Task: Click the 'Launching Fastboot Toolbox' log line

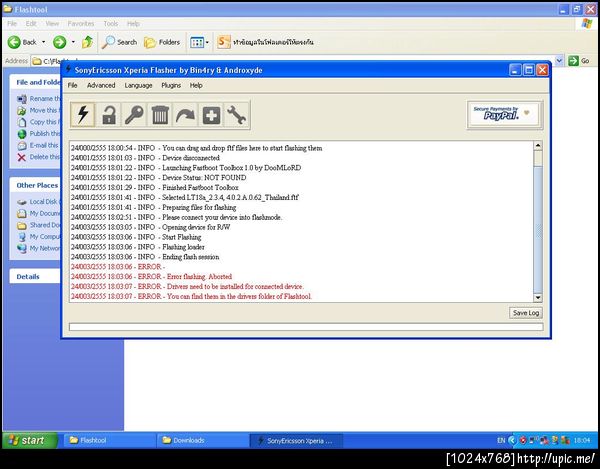Action: [186, 168]
